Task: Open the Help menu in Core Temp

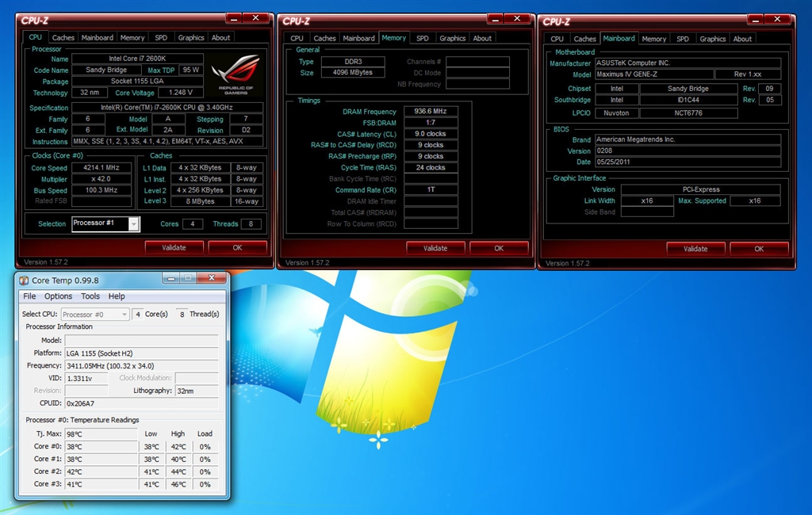Action: click(117, 296)
